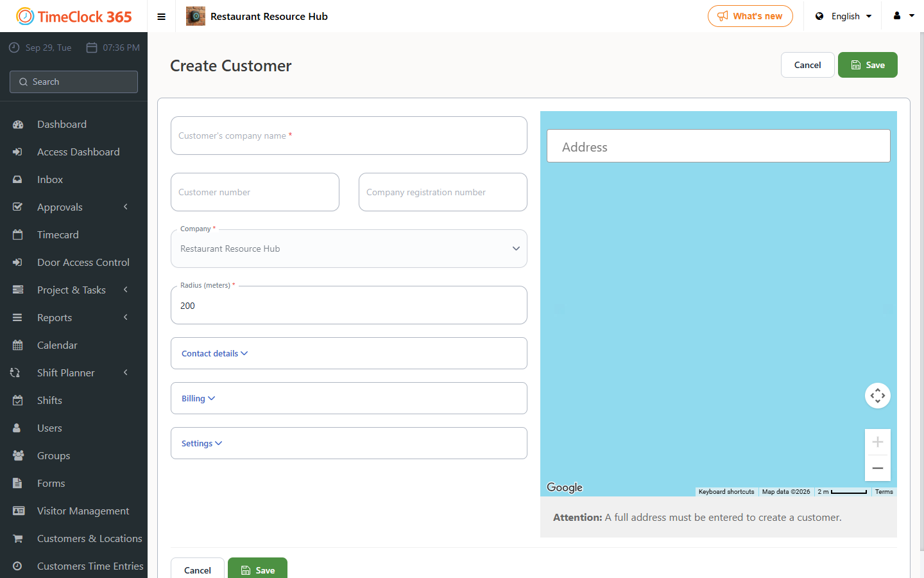The height and width of the screenshot is (578, 924).
Task: Click the Dashboard palette icon
Action: coord(18,125)
